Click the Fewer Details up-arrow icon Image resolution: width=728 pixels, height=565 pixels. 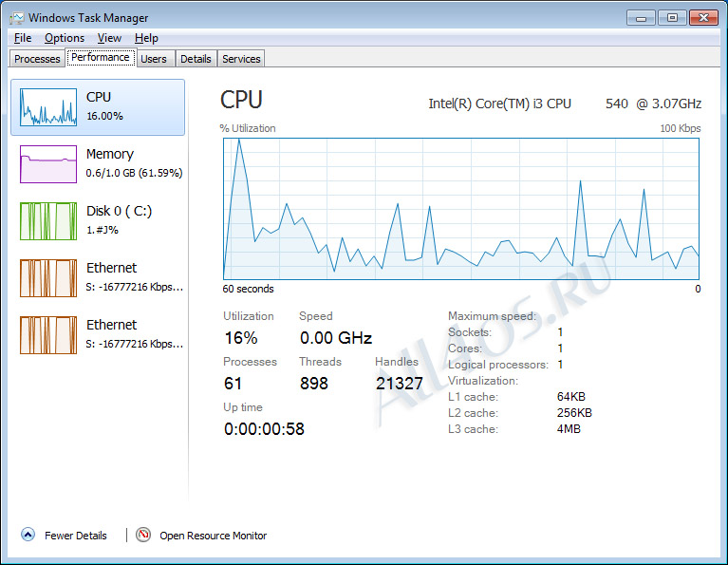pos(28,535)
